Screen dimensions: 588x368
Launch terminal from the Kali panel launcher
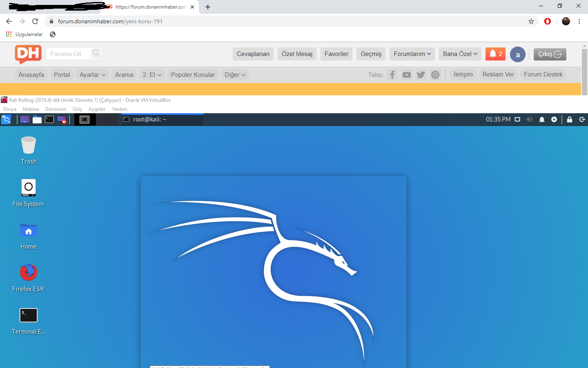49,119
